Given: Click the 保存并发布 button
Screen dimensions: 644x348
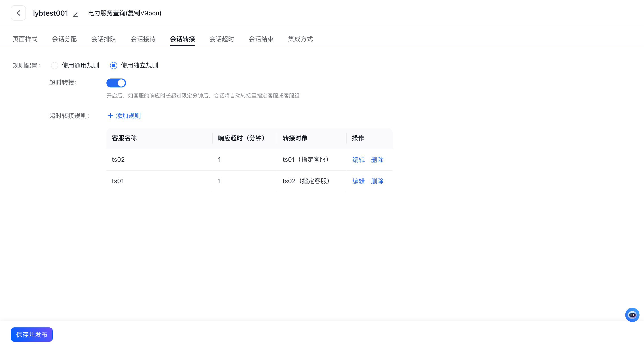Looking at the screenshot, I should [32, 334].
